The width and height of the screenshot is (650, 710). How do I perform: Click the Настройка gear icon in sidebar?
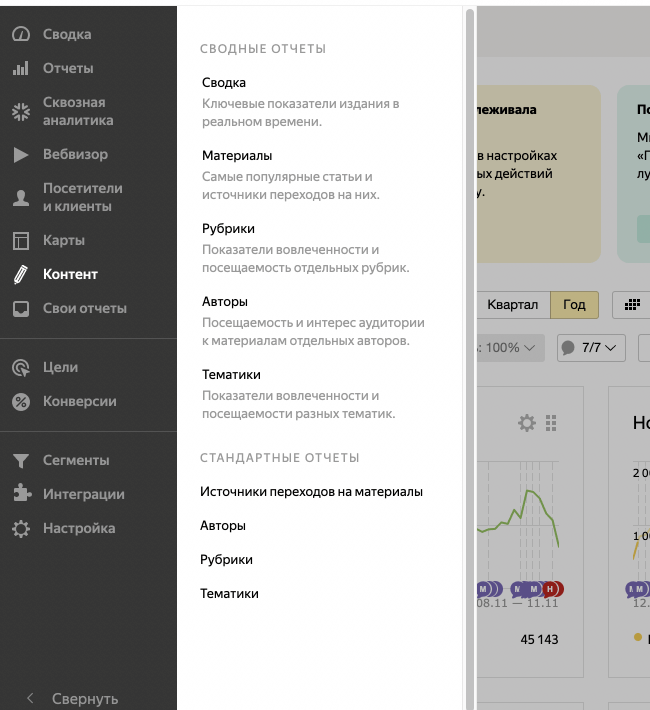[x=21, y=528]
